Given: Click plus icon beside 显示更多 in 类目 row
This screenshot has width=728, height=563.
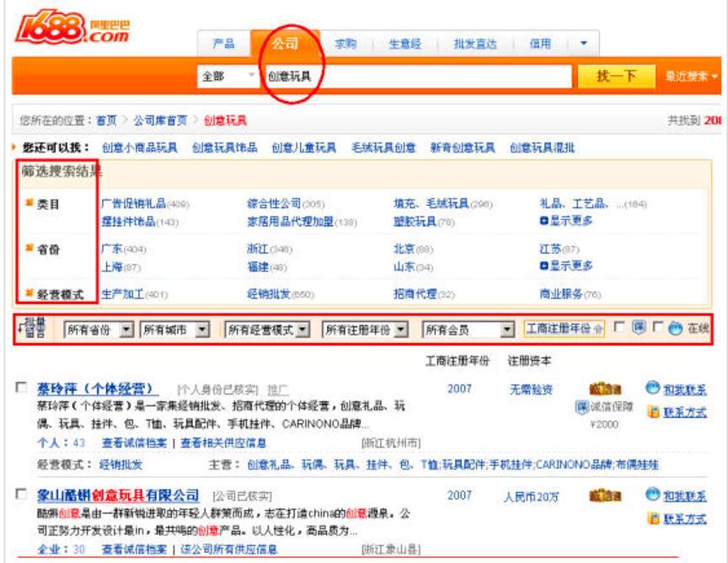Looking at the screenshot, I should click(x=544, y=221).
